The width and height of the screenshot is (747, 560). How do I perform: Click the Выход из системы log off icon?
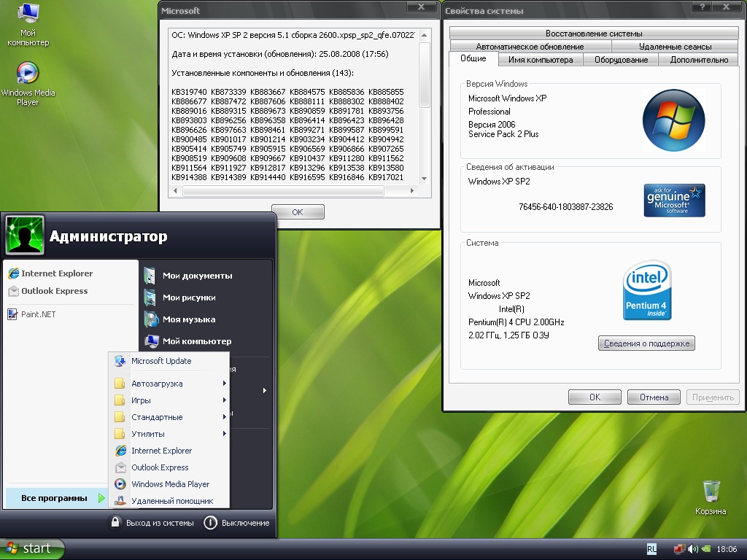click(x=115, y=522)
